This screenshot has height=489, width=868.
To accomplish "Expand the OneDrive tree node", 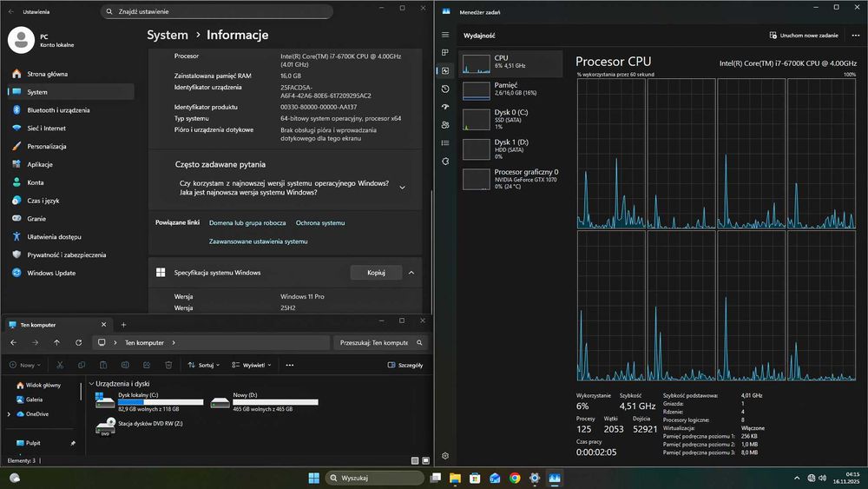I will point(9,414).
